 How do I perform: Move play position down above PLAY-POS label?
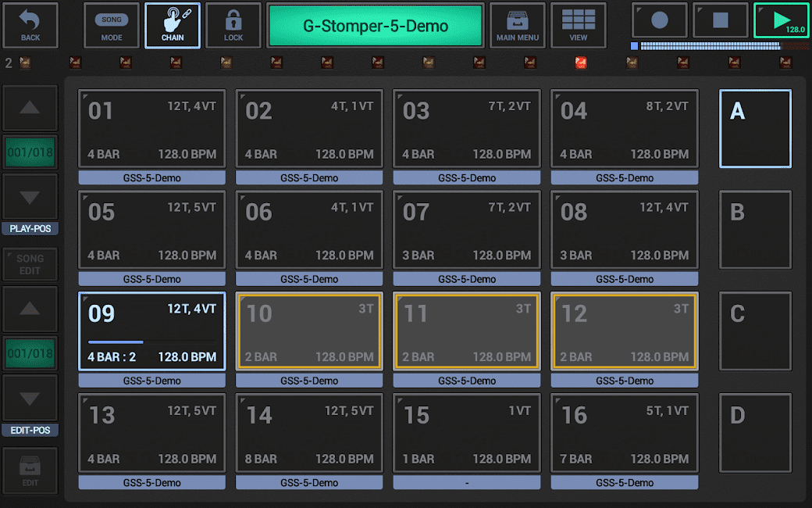pyautogui.click(x=30, y=197)
